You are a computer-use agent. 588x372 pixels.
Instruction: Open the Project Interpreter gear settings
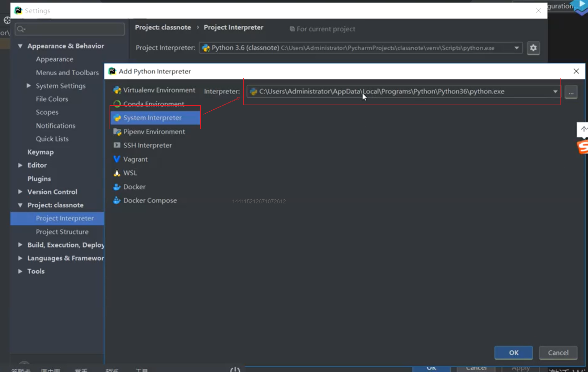[x=533, y=48]
